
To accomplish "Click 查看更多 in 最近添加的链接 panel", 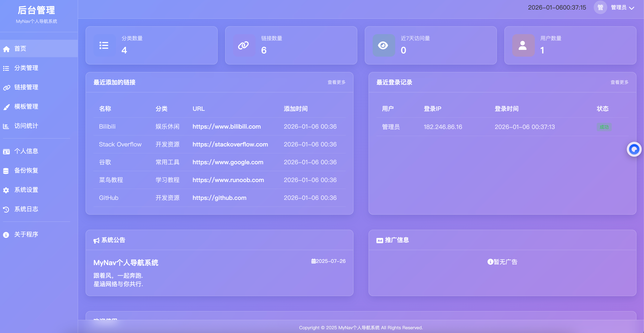I will 336,82.
